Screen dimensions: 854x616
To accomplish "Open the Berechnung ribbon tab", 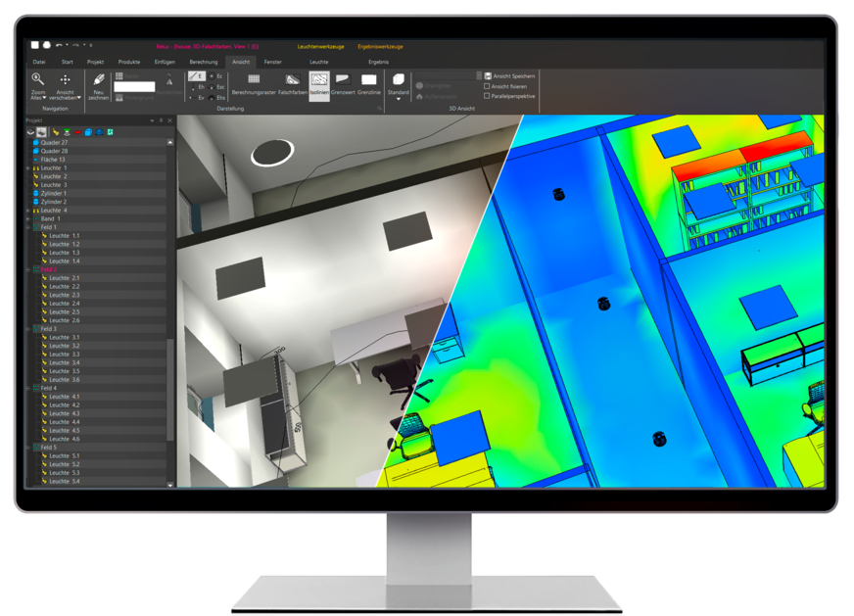I will pyautogui.click(x=204, y=61).
